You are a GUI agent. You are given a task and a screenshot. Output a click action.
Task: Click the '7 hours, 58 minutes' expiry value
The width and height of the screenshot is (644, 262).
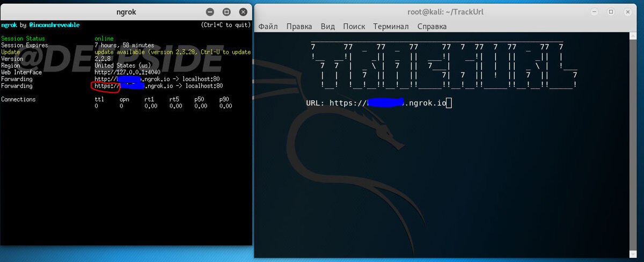(125, 45)
